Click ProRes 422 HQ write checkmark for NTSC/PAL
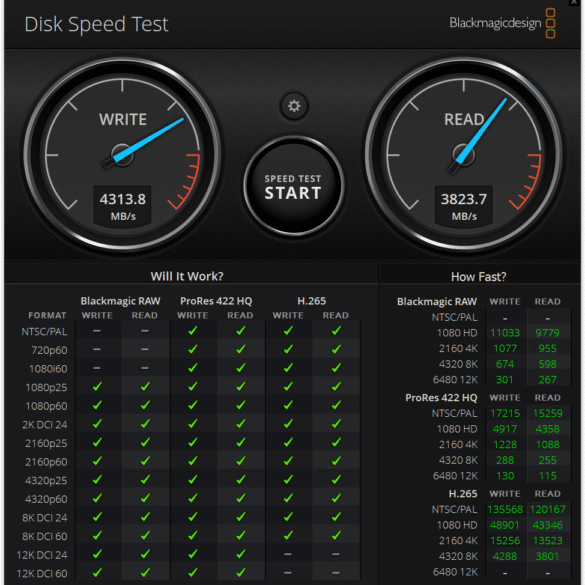 pyautogui.click(x=193, y=331)
